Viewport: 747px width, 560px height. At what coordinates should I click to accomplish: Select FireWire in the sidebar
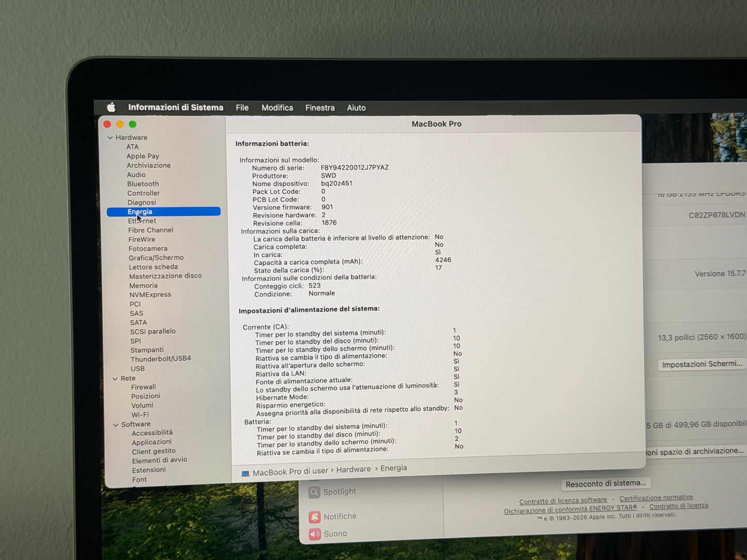(142, 239)
